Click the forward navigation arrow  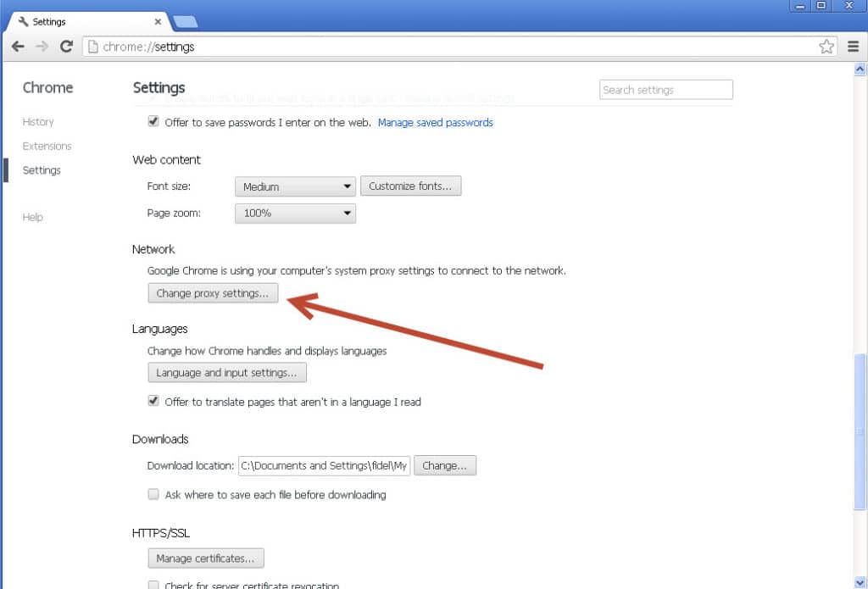(x=42, y=47)
